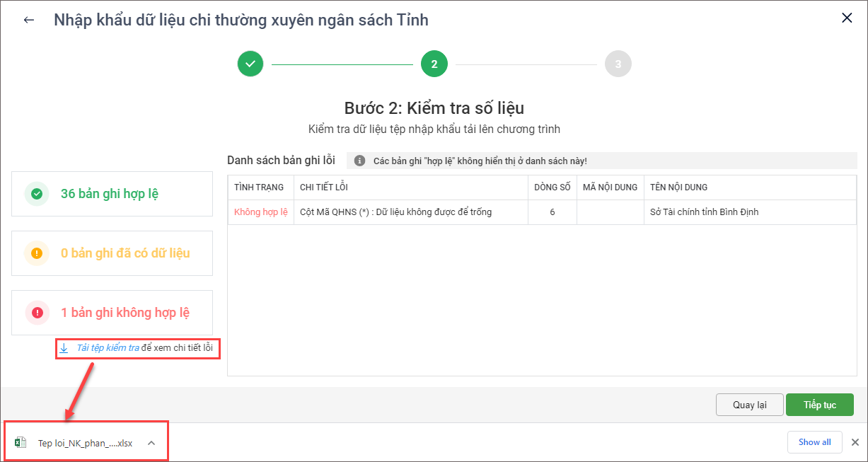Select the '1 bản ghi không hợp lệ' card
This screenshot has width=868, height=462.
click(x=112, y=313)
